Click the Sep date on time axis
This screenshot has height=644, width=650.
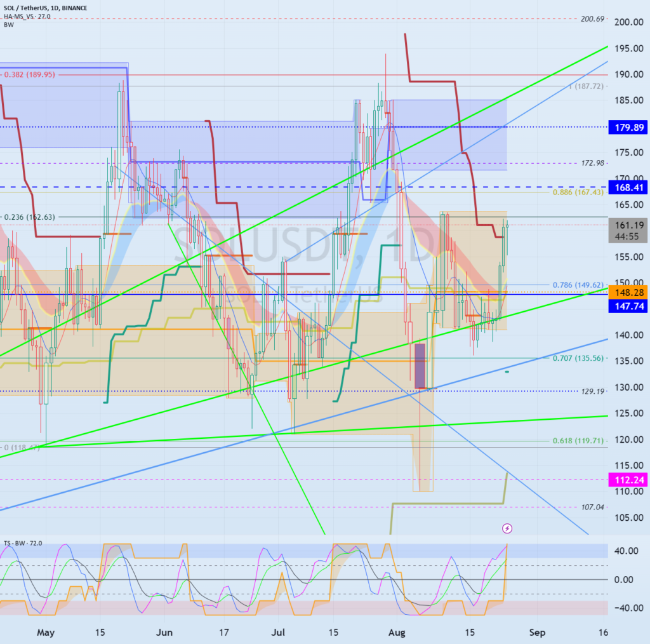click(537, 633)
